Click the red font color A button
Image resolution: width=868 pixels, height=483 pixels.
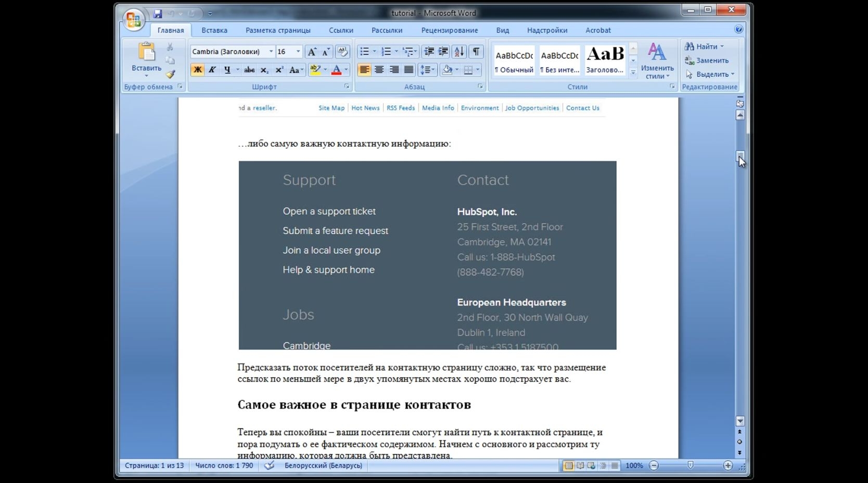[336, 70]
